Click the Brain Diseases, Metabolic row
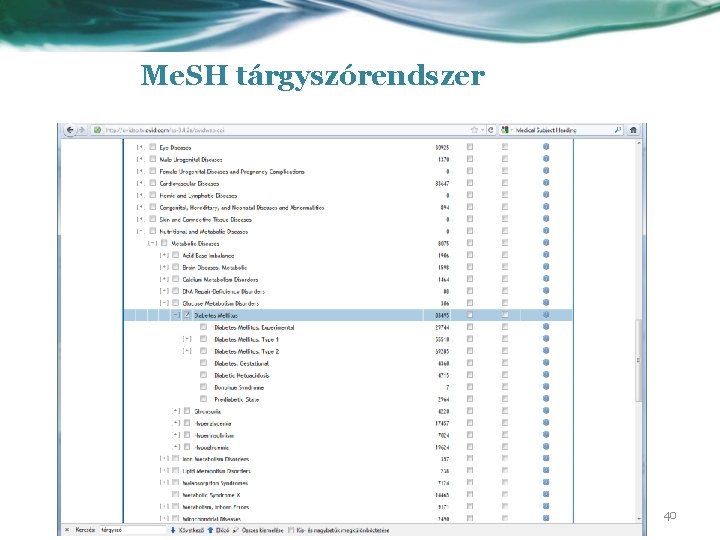 (348, 267)
